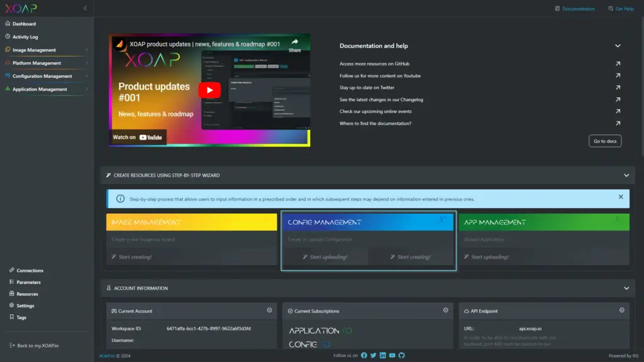Image resolution: width=644 pixels, height=362 pixels.
Task: Select Platform Management in sidebar
Action: (x=36, y=63)
